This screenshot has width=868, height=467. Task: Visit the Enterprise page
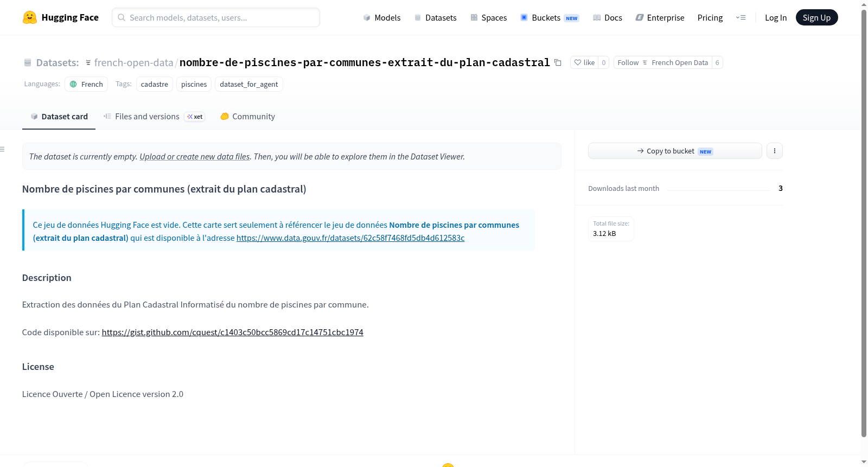[660, 17]
